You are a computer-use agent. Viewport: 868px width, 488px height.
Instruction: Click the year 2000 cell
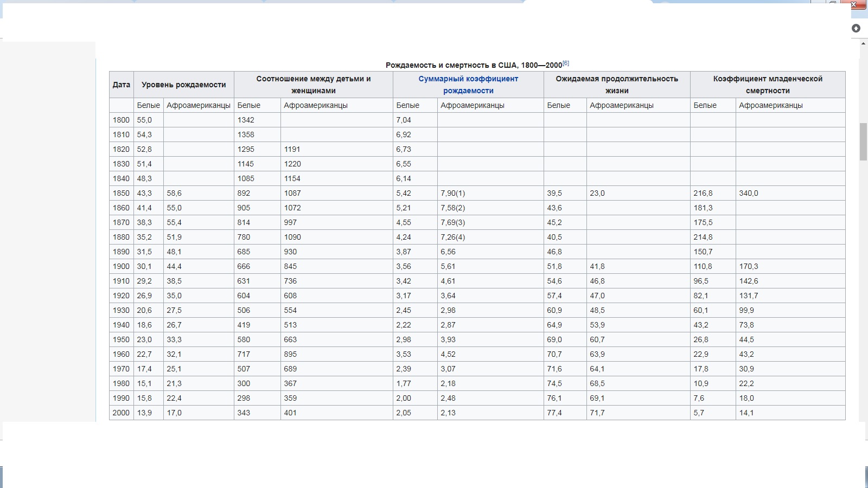(x=121, y=413)
